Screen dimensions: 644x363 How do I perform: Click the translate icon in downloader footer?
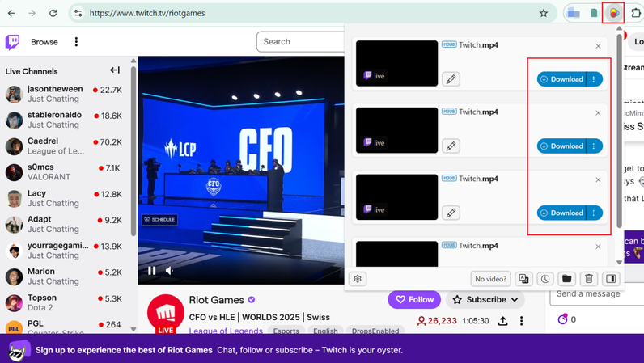523,279
